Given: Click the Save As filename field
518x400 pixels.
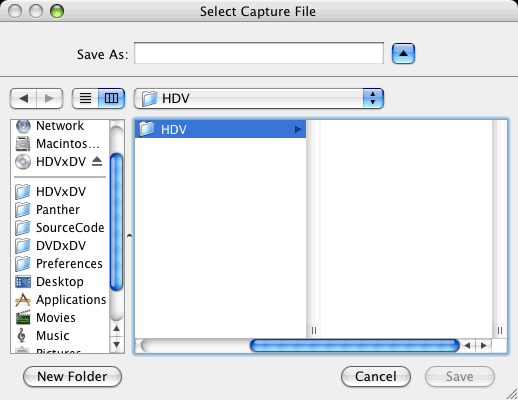Looking at the screenshot, I should pyautogui.click(x=259, y=53).
